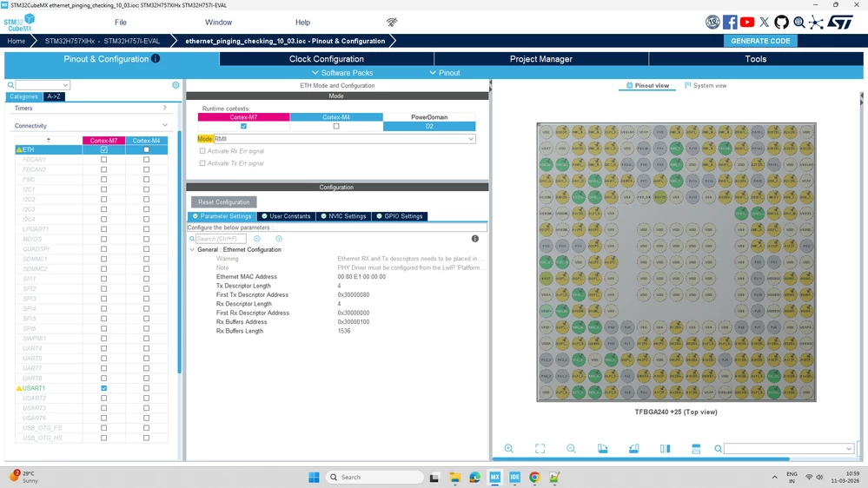The width and height of the screenshot is (868, 488).
Task: Collapse General : Ethernet Configuration group
Action: (x=192, y=249)
